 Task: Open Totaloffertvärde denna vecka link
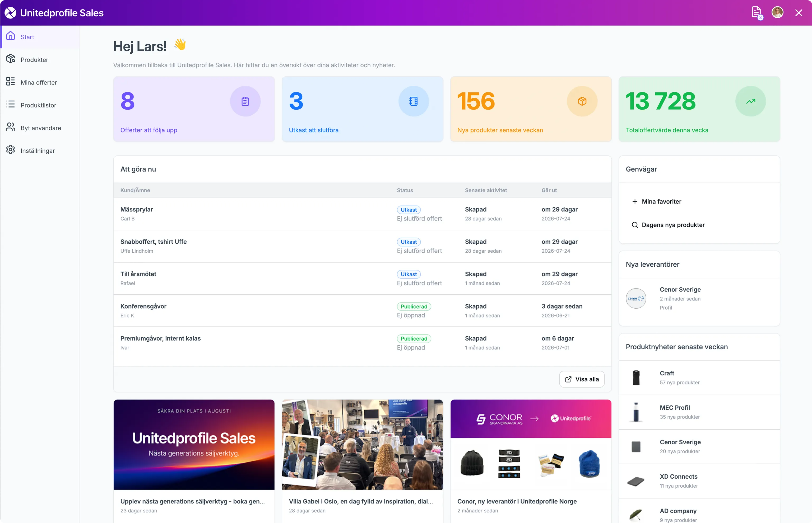point(667,130)
